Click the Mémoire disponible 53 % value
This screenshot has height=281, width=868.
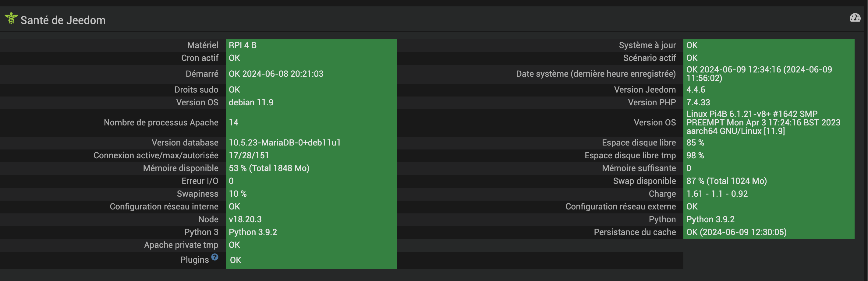pos(269,168)
